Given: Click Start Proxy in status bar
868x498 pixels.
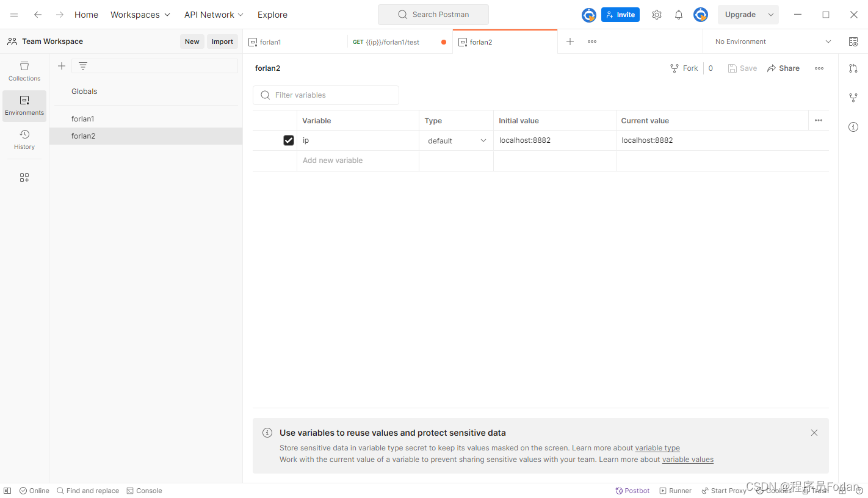Looking at the screenshot, I should [x=724, y=491].
